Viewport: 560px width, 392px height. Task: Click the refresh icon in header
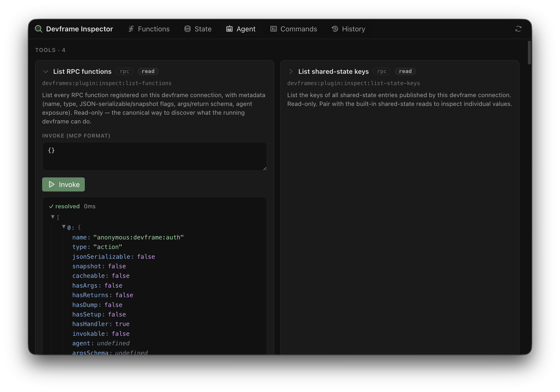pyautogui.click(x=518, y=29)
